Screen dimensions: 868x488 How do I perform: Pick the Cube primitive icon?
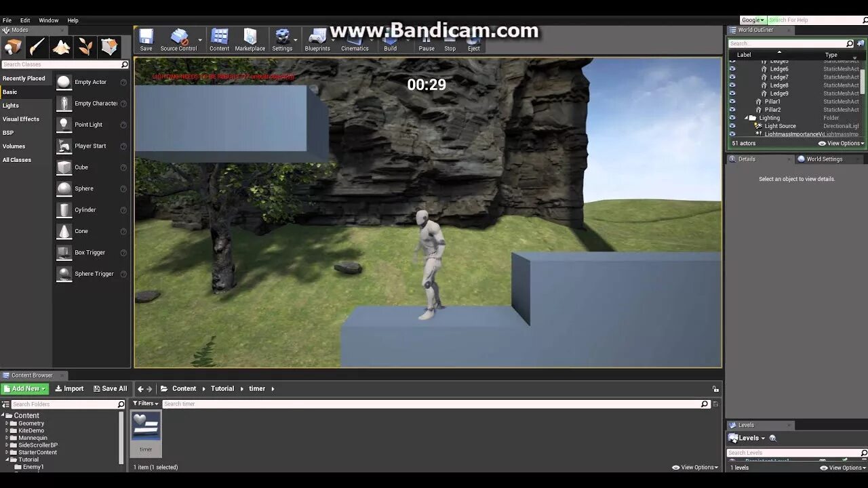click(64, 167)
